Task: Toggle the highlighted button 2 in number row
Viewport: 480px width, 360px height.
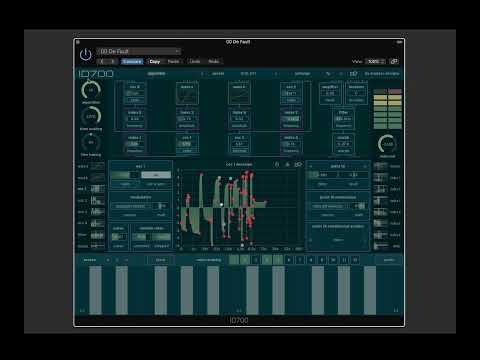Action: (x=245, y=260)
